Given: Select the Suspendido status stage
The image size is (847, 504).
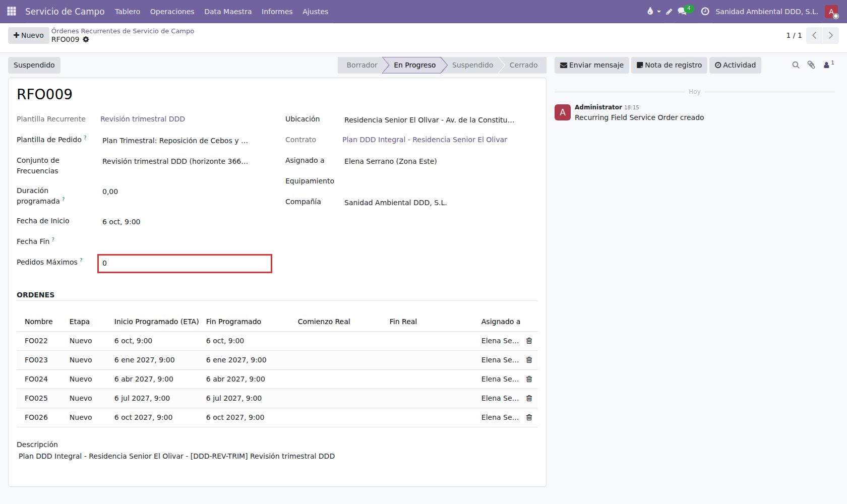Looking at the screenshot, I should tap(472, 65).
